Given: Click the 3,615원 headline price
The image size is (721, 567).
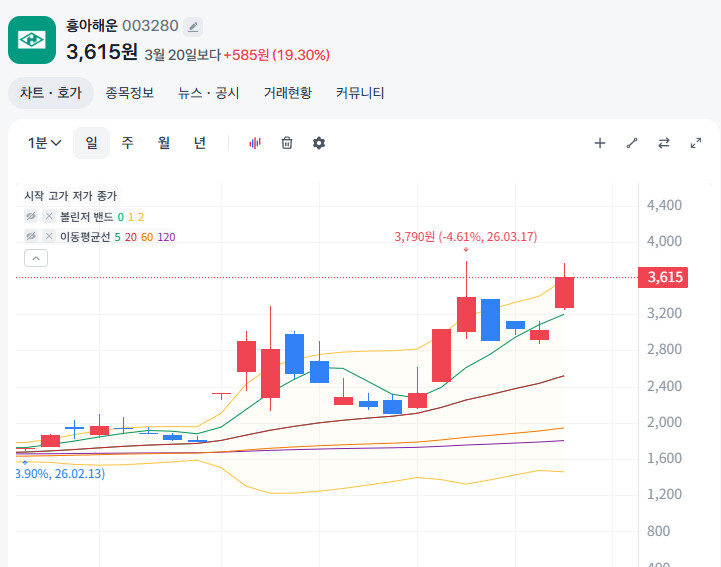Looking at the screenshot, I should (102, 52).
